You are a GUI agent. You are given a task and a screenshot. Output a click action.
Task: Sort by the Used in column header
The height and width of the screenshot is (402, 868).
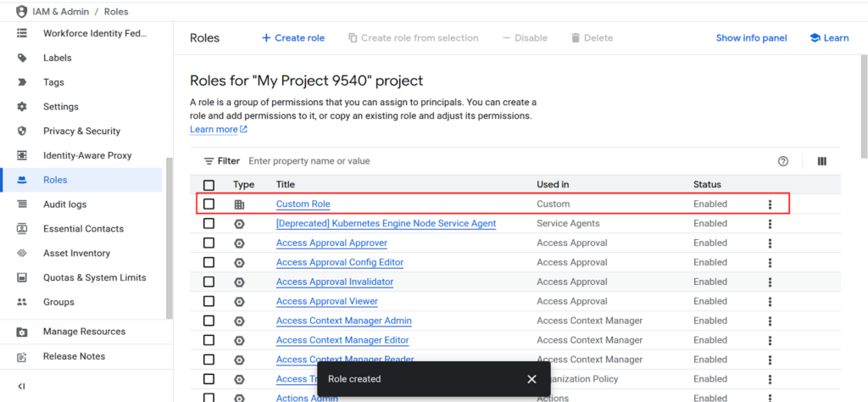pyautogui.click(x=553, y=184)
